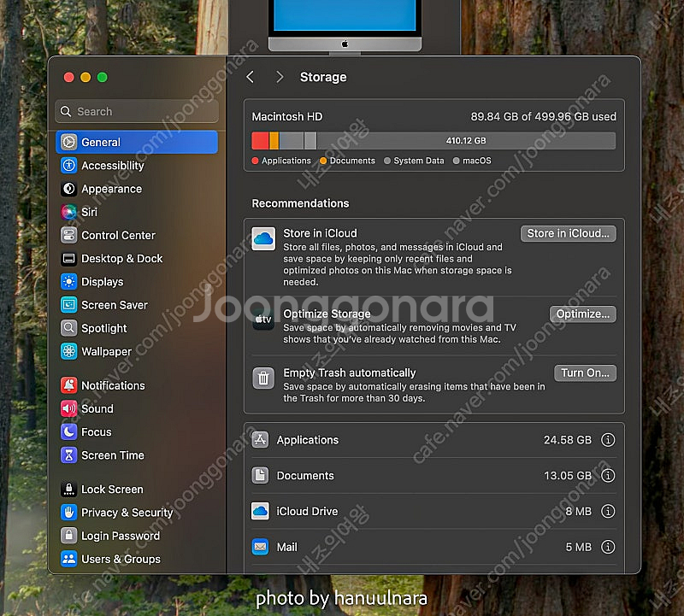The height and width of the screenshot is (616, 684).
Task: Click Turn On... for Empty Trash
Action: [x=585, y=373]
